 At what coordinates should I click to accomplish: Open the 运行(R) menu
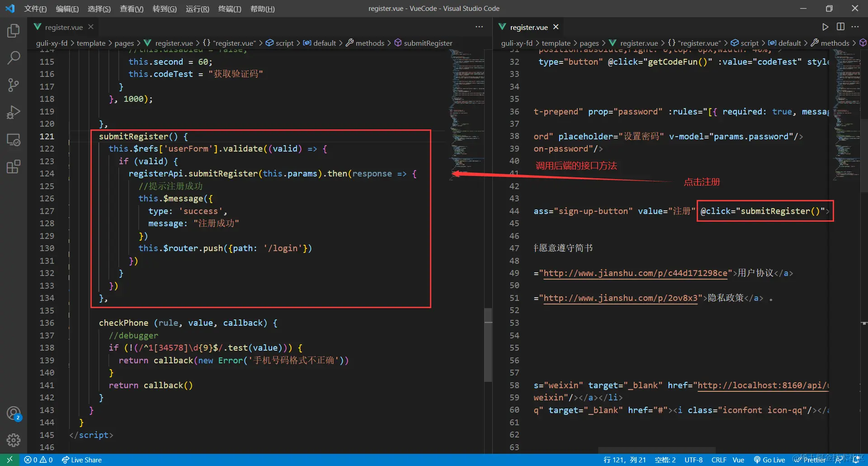(198, 9)
